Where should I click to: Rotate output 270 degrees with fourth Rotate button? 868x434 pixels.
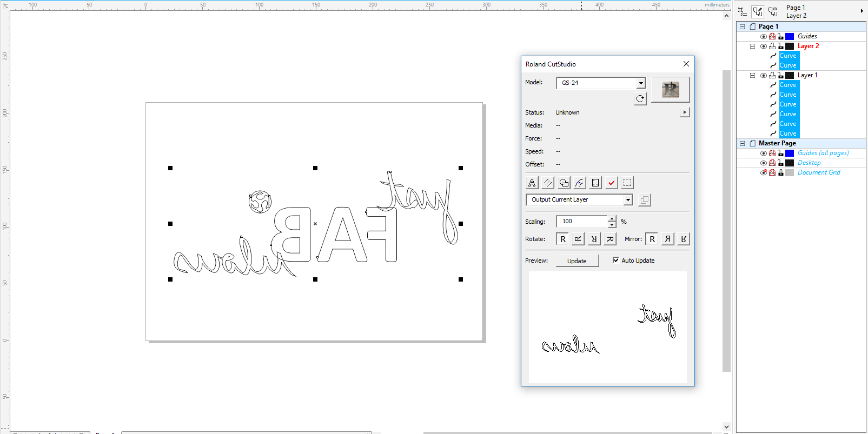pos(611,239)
